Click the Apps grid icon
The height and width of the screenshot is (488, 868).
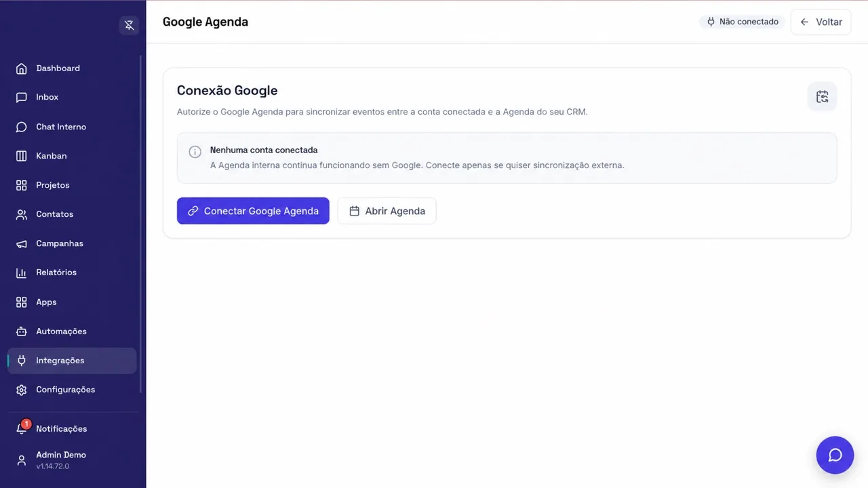(22, 302)
